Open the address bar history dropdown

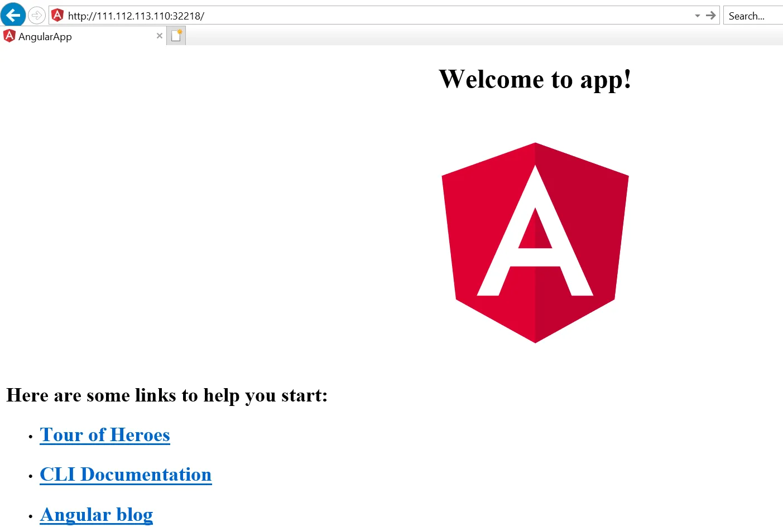tap(697, 16)
